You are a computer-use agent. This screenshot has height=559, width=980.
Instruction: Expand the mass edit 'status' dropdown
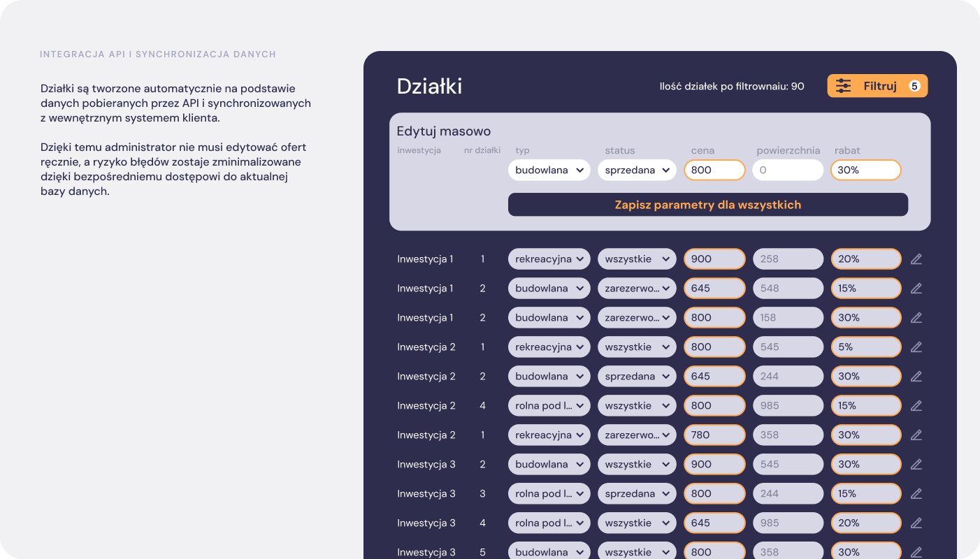[x=636, y=170]
